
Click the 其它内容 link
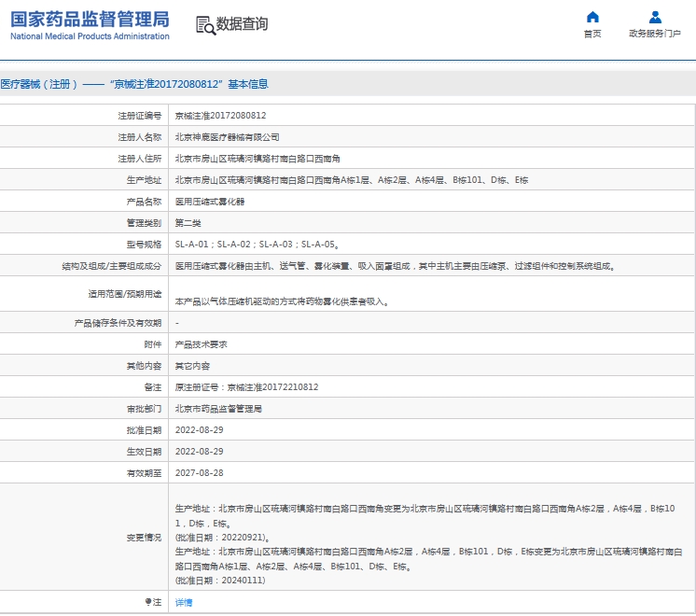tap(192, 366)
